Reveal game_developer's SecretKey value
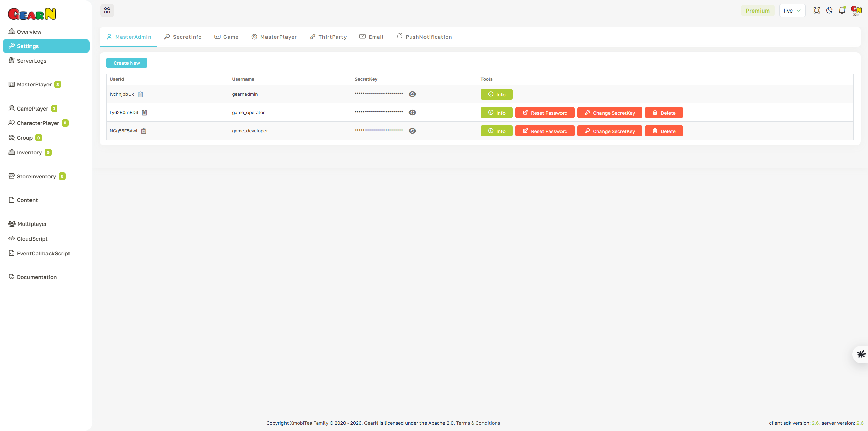This screenshot has height=431, width=868. pyautogui.click(x=412, y=131)
